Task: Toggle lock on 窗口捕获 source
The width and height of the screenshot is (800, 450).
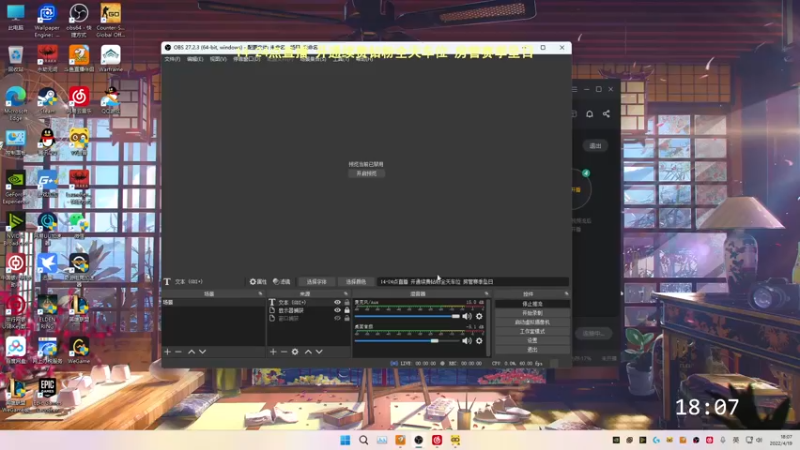Action: pyautogui.click(x=347, y=318)
